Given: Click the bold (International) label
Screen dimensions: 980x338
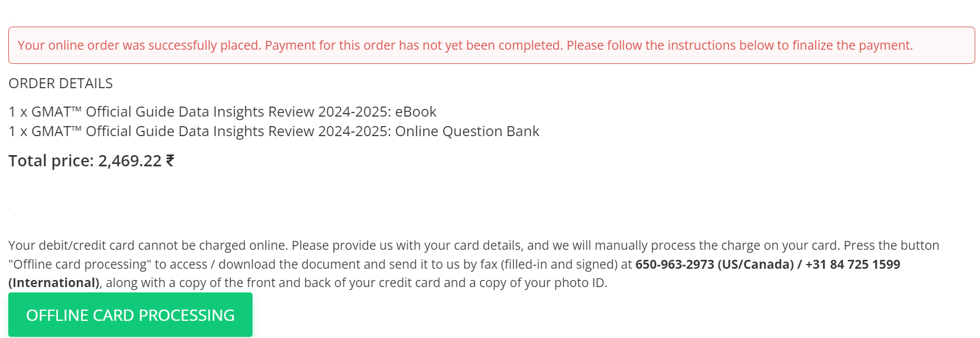Looking at the screenshot, I should click(x=54, y=283).
